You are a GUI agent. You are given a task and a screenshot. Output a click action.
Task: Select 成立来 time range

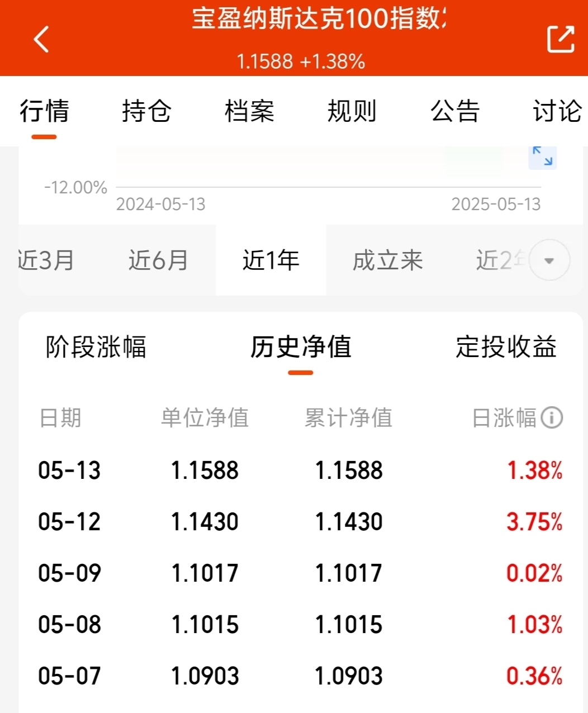(x=387, y=260)
